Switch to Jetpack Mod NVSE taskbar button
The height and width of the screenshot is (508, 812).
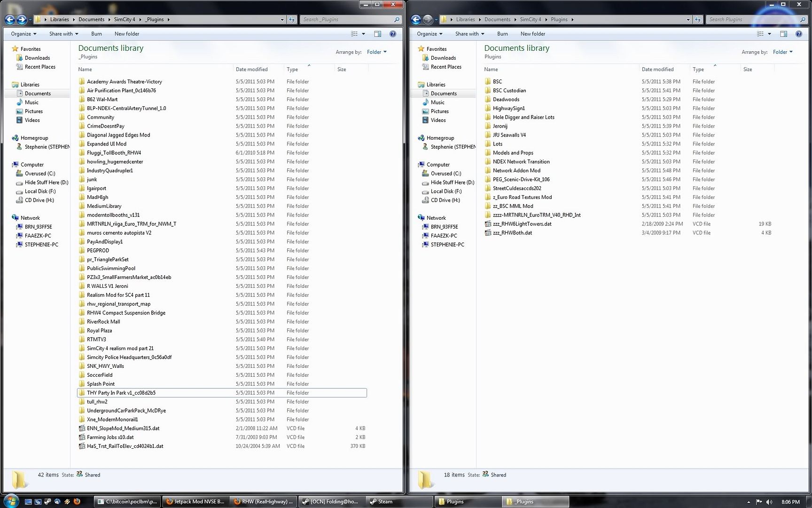[x=195, y=501]
